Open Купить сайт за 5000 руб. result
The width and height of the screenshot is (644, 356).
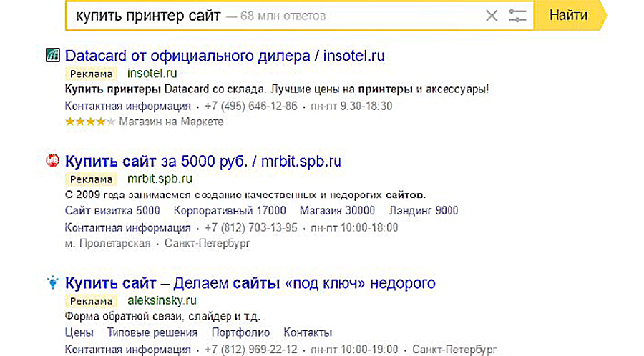(203, 162)
